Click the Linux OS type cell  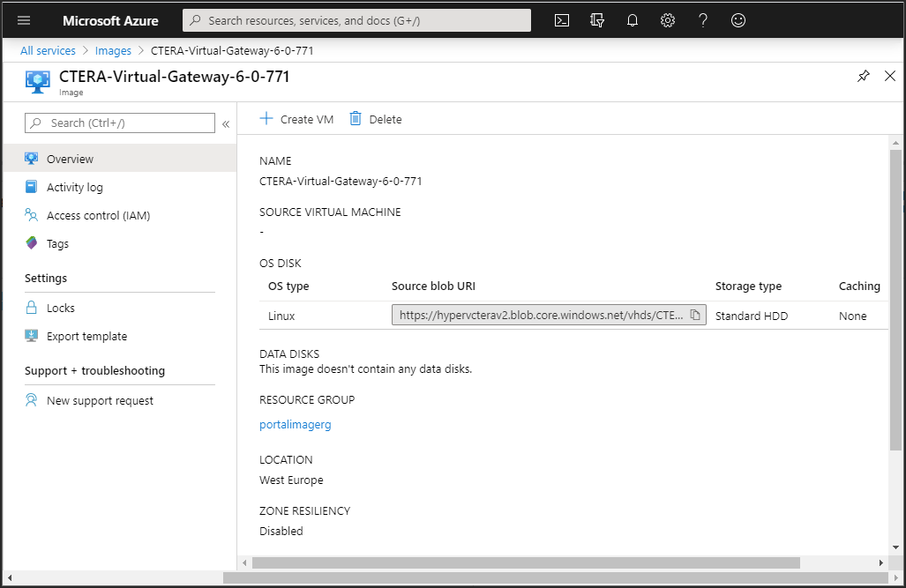281,316
